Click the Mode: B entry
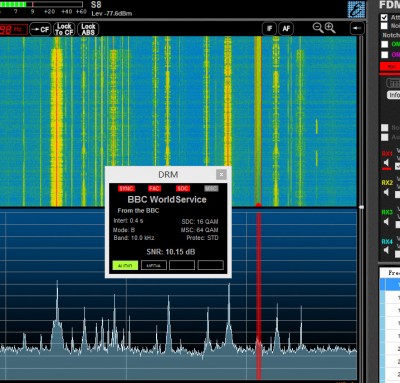This screenshot has height=383, width=400. click(x=124, y=230)
